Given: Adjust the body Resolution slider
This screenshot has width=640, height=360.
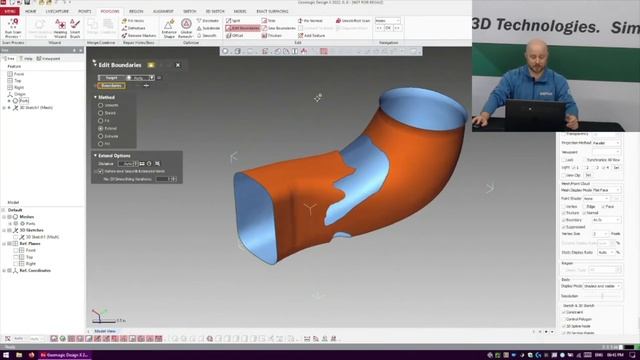Looking at the screenshot, I should coord(602,296).
